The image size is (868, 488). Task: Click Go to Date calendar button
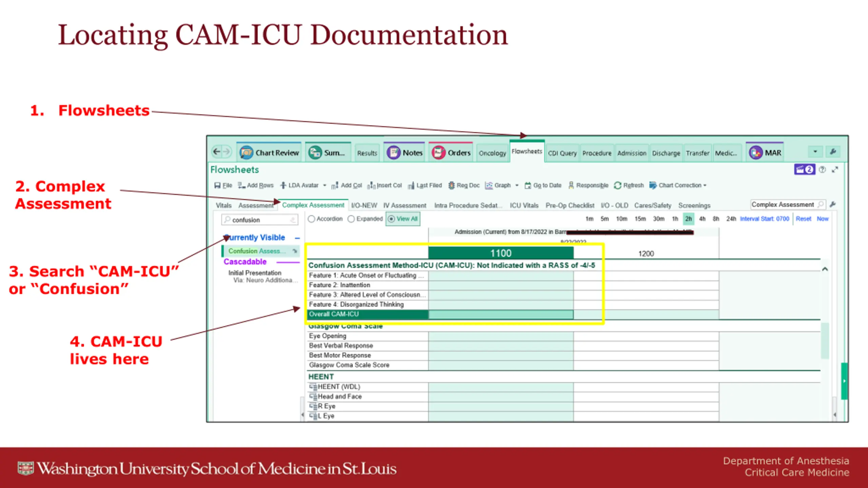pyautogui.click(x=543, y=185)
